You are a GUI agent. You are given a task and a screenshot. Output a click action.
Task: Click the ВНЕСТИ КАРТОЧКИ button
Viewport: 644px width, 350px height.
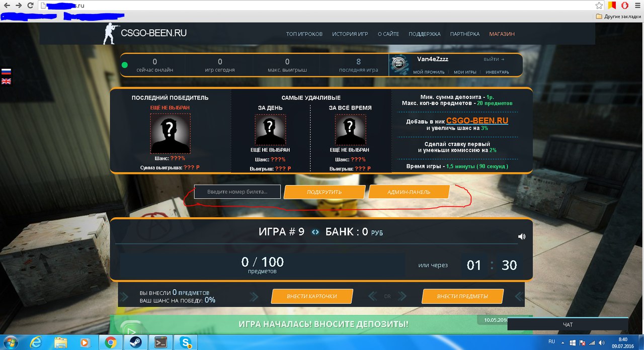(312, 296)
